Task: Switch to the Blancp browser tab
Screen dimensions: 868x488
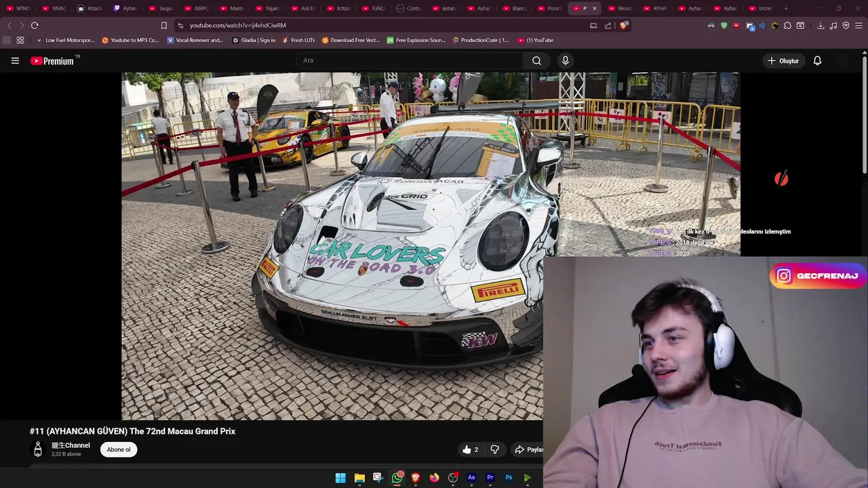Action: (515, 8)
